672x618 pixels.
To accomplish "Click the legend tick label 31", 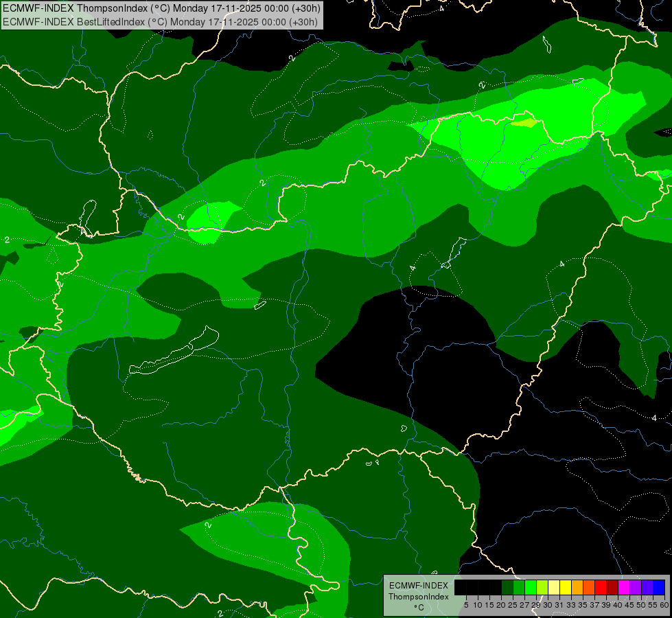I will pos(559,605).
